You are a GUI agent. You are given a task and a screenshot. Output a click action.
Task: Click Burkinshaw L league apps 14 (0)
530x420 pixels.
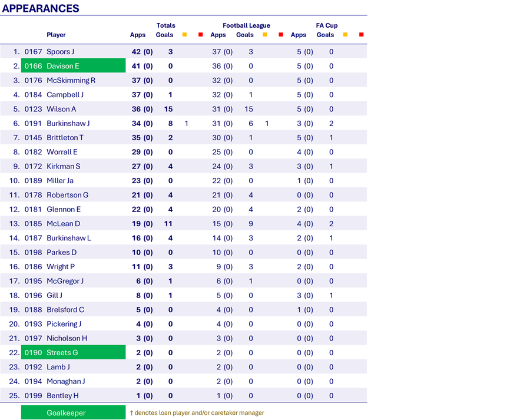[x=223, y=238]
